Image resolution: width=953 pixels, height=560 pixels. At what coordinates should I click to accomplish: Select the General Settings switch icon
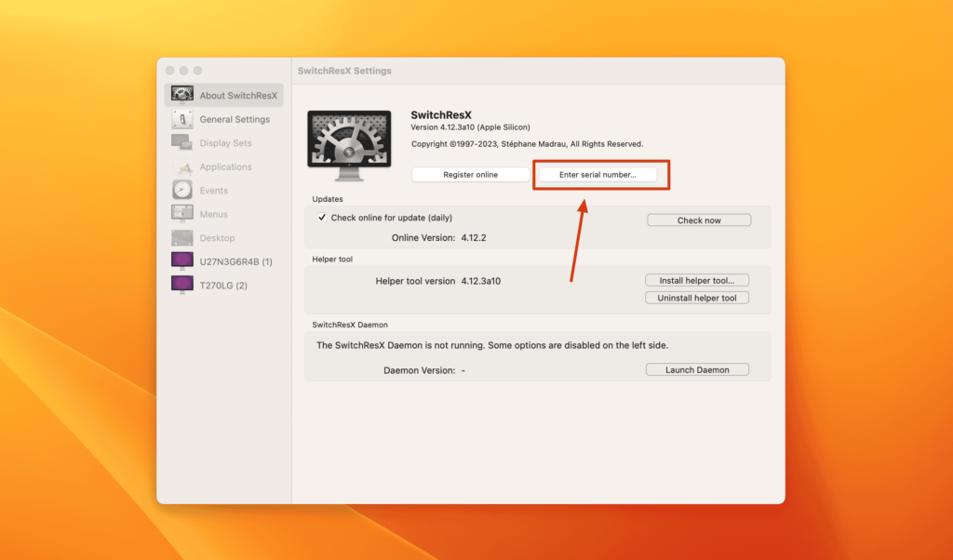click(182, 119)
